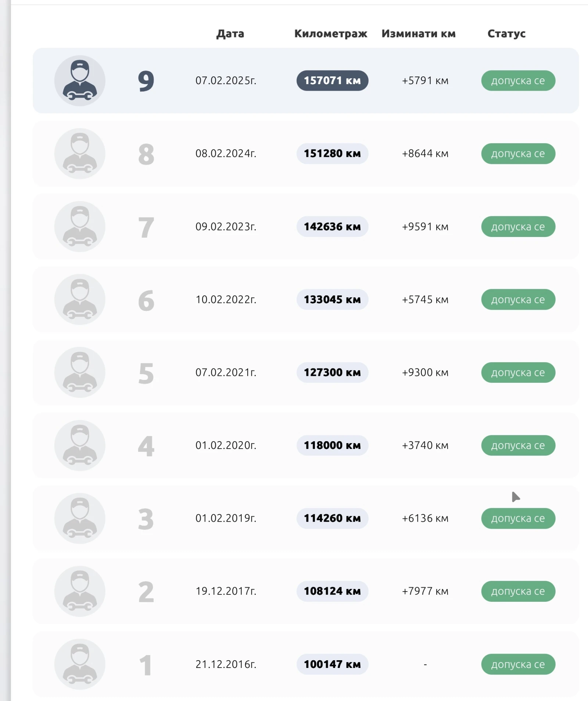
Task: Click the mechanic icon dated 09.02.2023
Action: (80, 226)
